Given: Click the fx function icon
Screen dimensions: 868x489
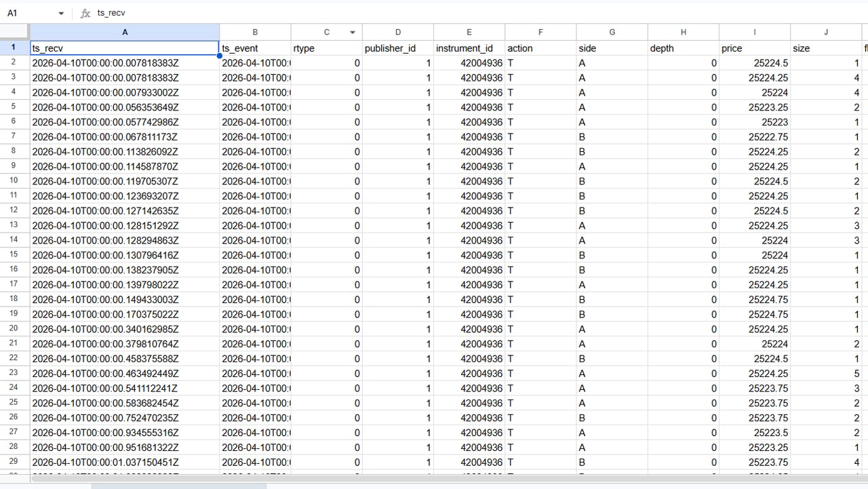Looking at the screenshot, I should [x=85, y=14].
